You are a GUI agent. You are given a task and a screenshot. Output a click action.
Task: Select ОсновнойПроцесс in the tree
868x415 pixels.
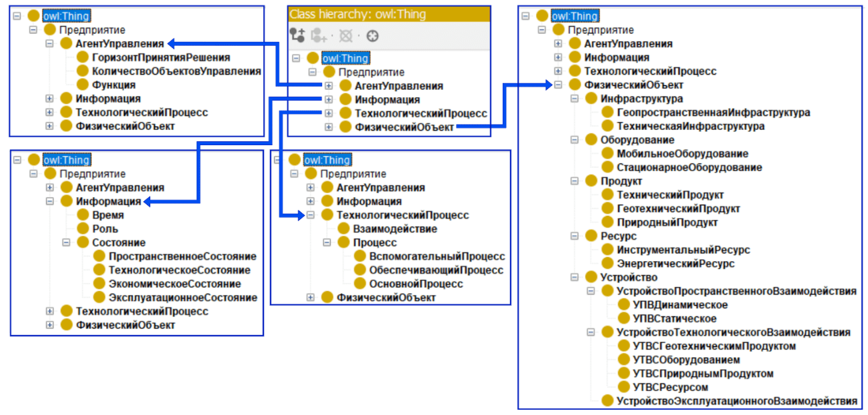click(x=417, y=284)
